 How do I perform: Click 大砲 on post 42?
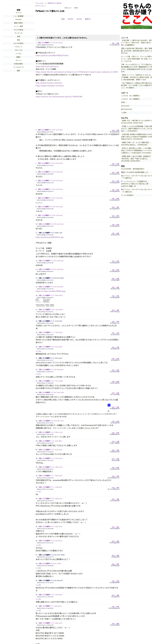(118, 623)
